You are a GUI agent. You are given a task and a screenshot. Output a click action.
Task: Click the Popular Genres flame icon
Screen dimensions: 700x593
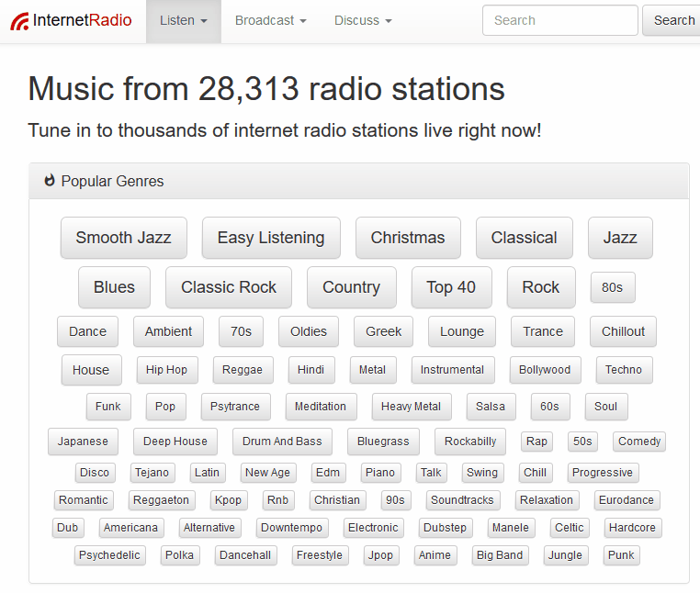tap(50, 181)
